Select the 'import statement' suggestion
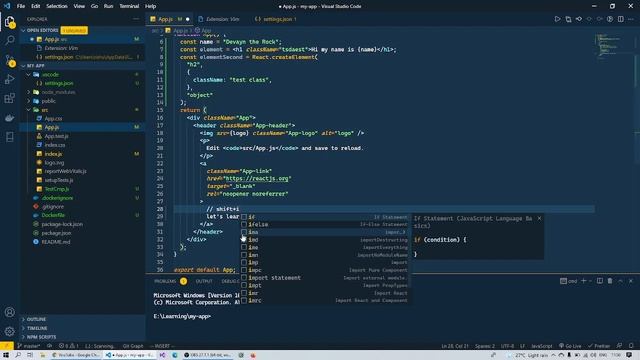 pyautogui.click(x=325, y=278)
